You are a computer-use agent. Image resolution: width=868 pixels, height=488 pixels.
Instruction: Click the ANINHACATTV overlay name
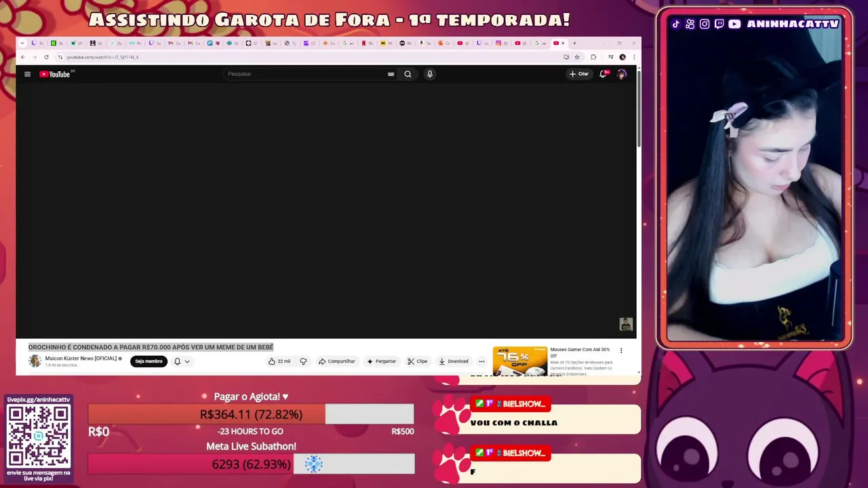(793, 24)
